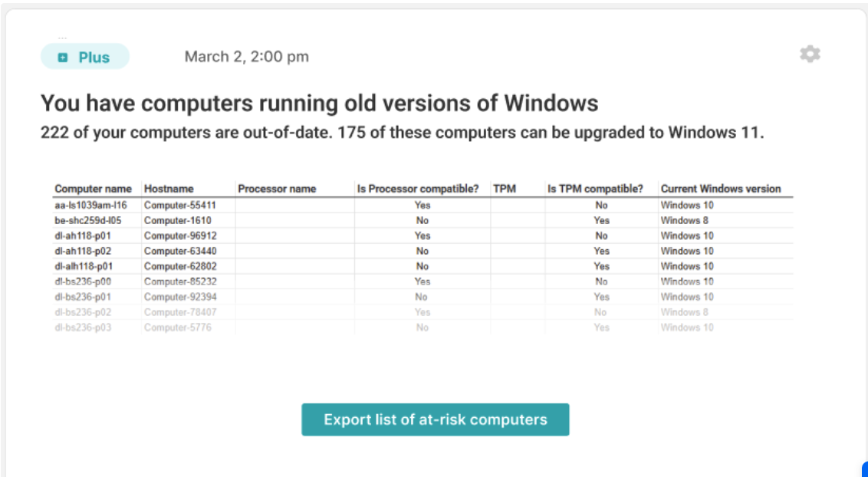Click the Windows 8 cell for Computer-1610
Screen dimensions: 868x477
click(680, 220)
